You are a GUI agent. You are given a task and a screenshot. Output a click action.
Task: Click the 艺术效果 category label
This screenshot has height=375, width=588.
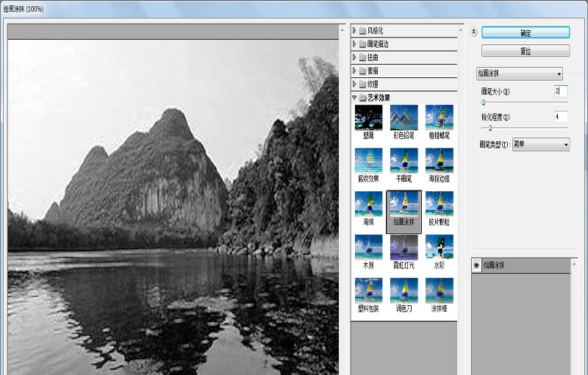point(379,98)
